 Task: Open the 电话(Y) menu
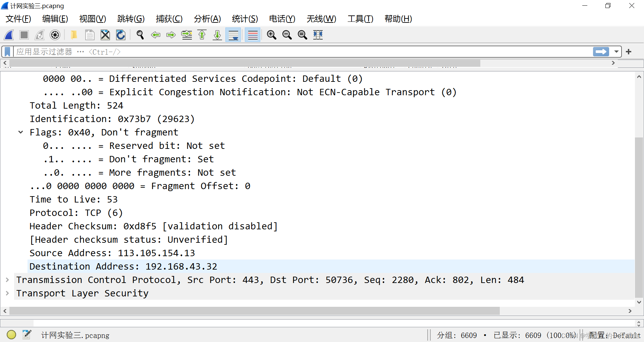282,19
